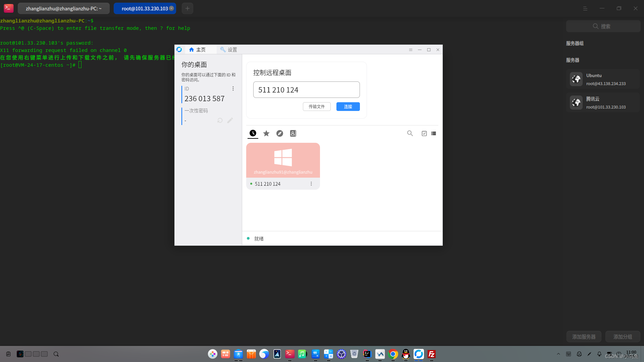The image size is (644, 362).
Task: Open the address book tab icon
Action: pyautogui.click(x=293, y=133)
